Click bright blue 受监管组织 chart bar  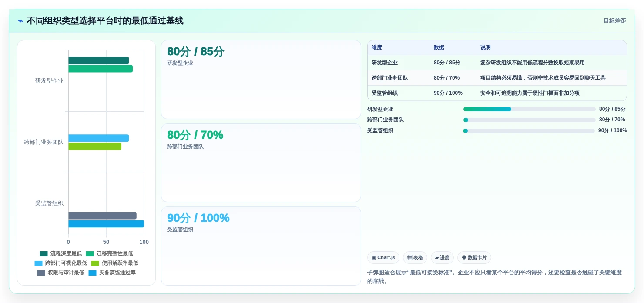click(106, 224)
